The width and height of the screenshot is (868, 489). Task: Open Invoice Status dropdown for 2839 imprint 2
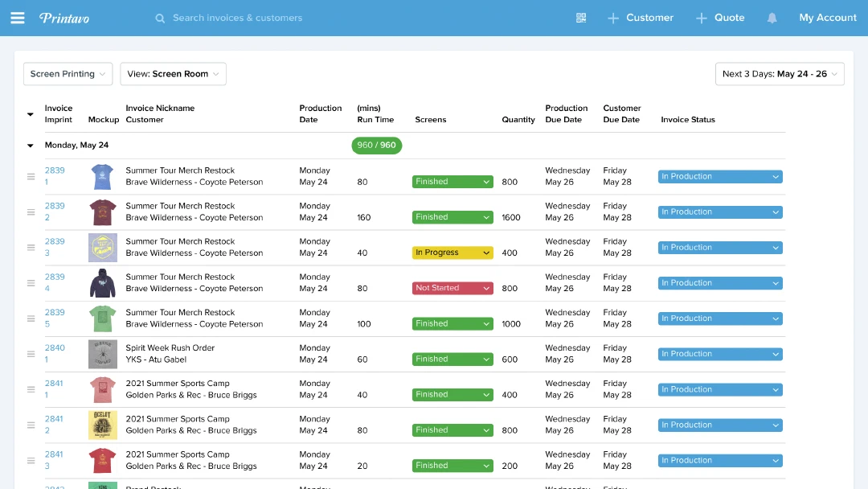point(720,212)
